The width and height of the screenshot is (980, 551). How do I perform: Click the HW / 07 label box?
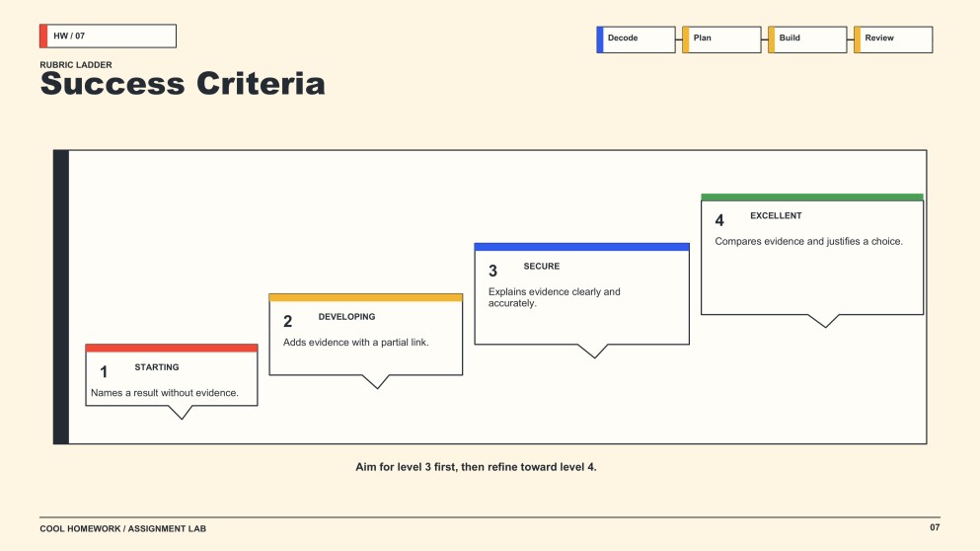[x=109, y=36]
